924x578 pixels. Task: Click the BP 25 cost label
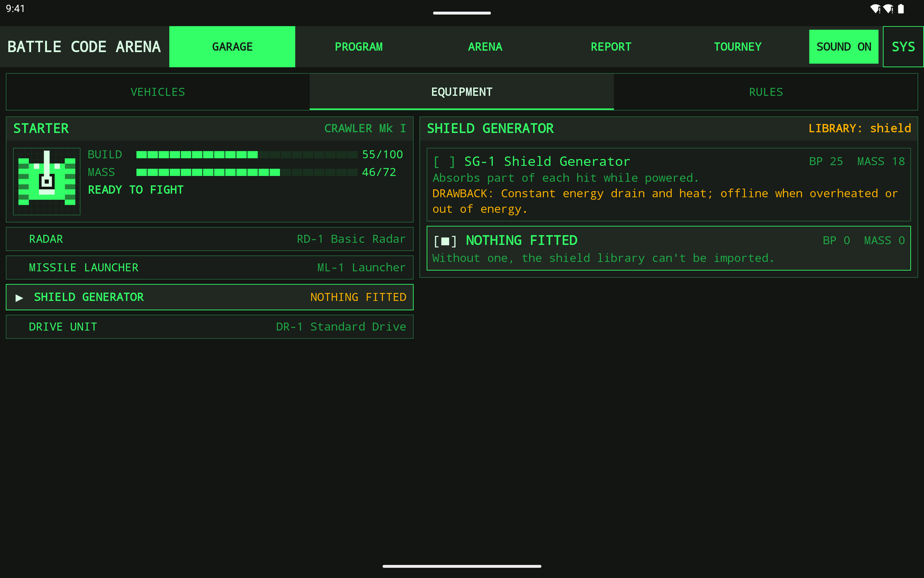tap(826, 161)
